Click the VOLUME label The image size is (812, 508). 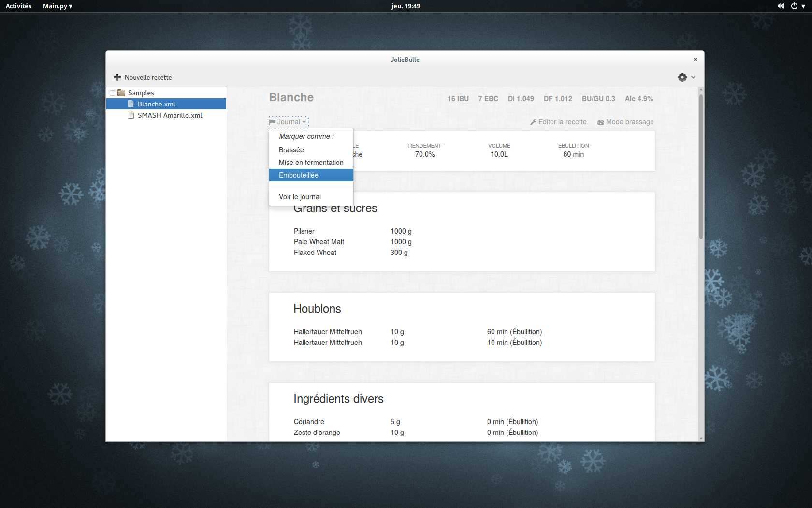coord(499,146)
